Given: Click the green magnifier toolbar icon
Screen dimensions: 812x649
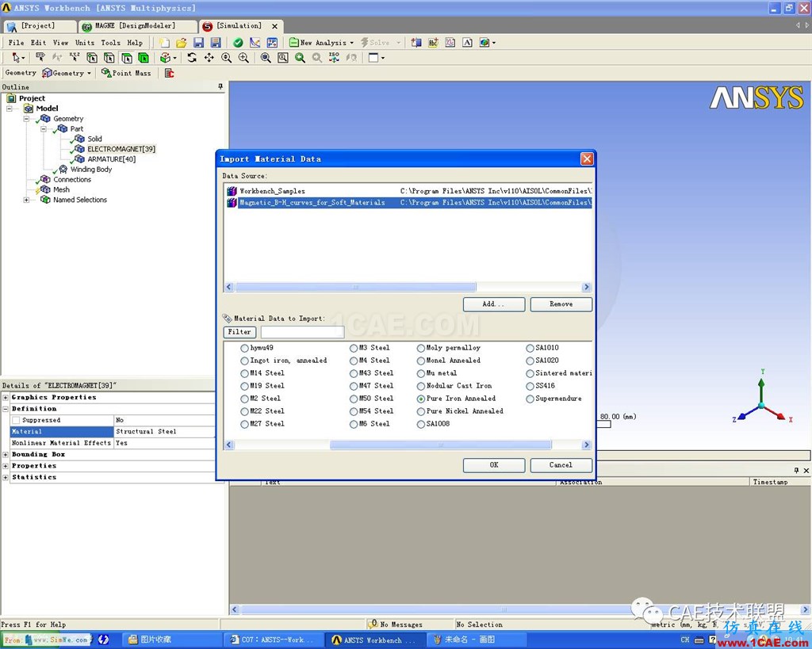Looking at the screenshot, I should (x=300, y=57).
